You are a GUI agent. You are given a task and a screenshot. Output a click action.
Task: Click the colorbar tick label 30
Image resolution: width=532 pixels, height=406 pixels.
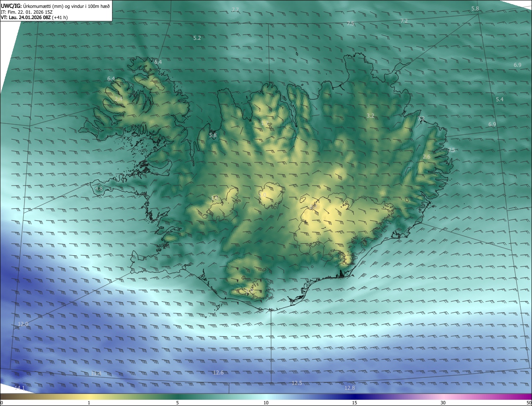(443, 403)
